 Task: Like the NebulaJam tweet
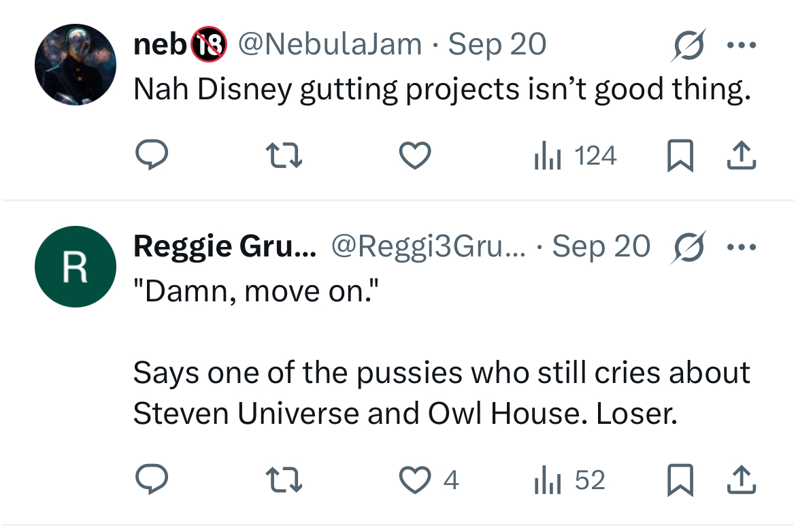415,155
